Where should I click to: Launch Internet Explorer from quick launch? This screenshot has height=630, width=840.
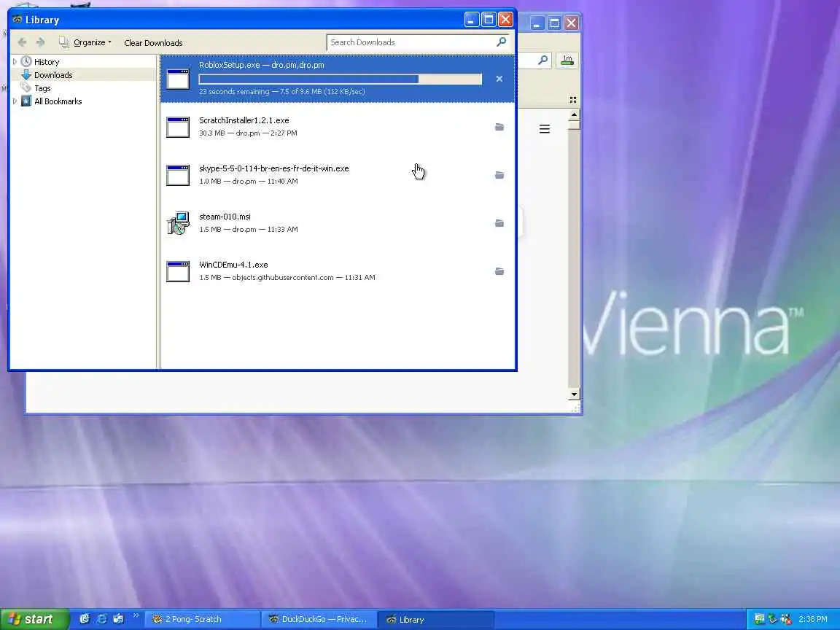[x=101, y=619]
